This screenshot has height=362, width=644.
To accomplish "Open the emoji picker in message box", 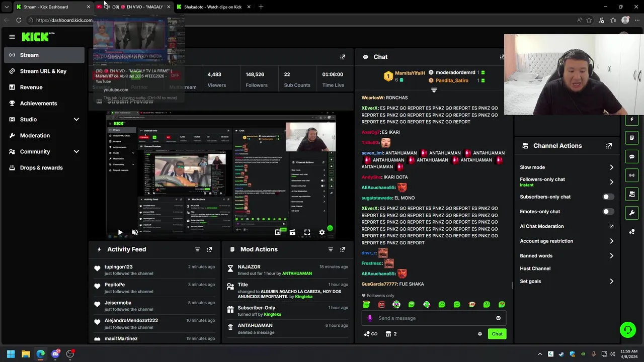I will tap(498, 318).
